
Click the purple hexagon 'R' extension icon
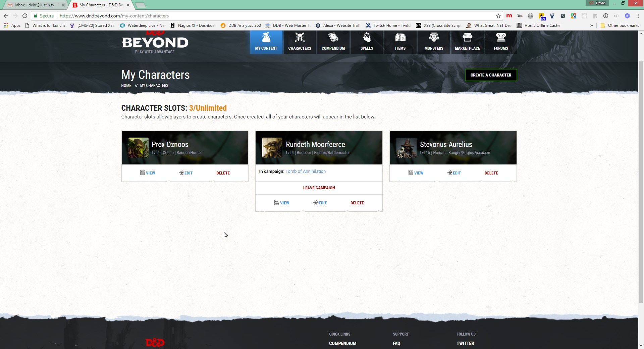627,16
